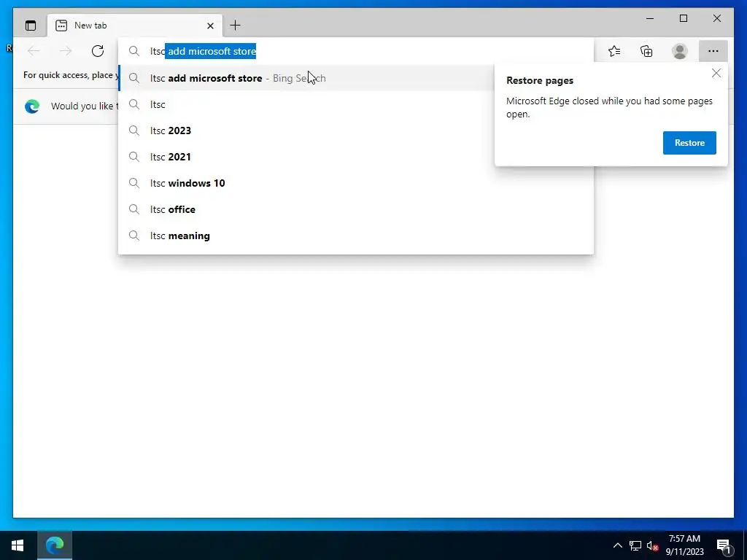The width and height of the screenshot is (747, 560).
Task: Open the Collections icon
Action: [x=646, y=51]
